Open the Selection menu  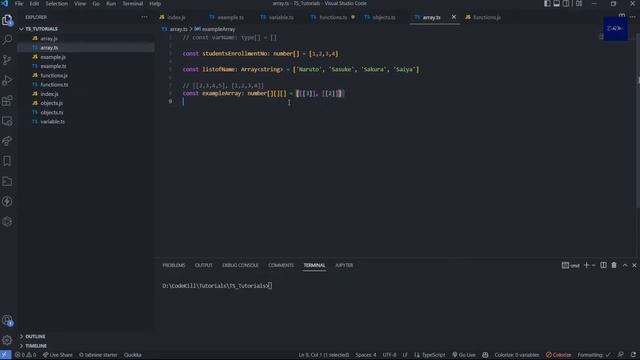coord(56,4)
